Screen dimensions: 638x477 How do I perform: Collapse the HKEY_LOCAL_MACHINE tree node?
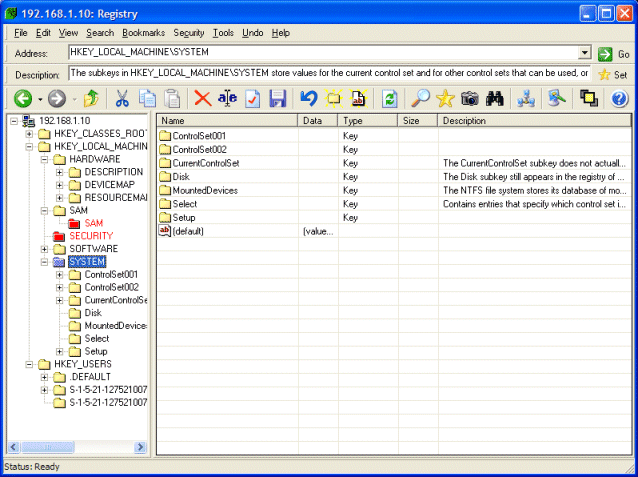click(x=29, y=147)
